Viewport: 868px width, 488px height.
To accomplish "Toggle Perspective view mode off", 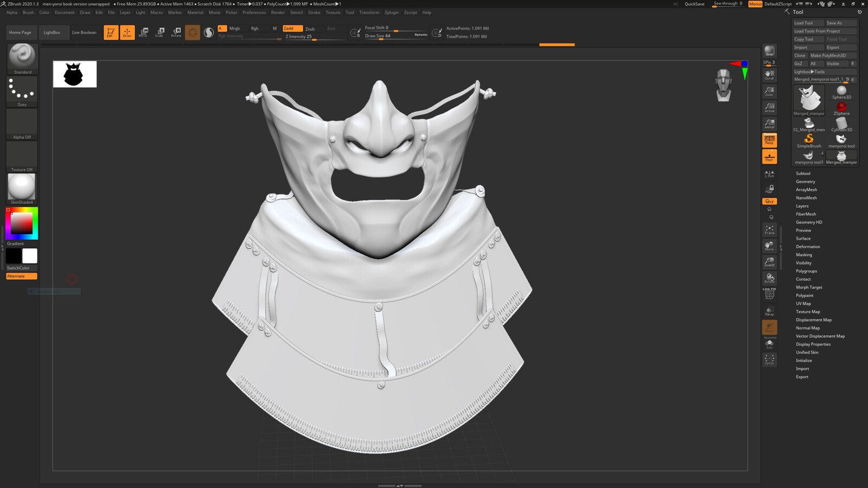I will [769, 140].
